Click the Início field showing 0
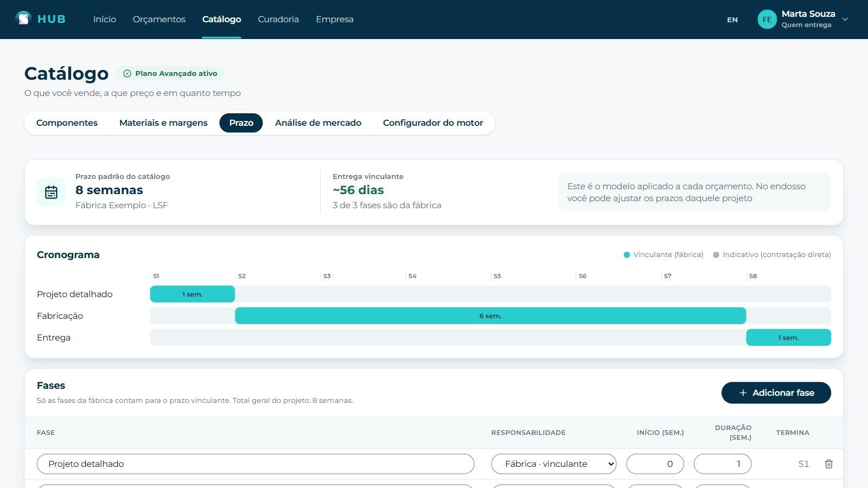This screenshot has height=488, width=868. coord(655,464)
